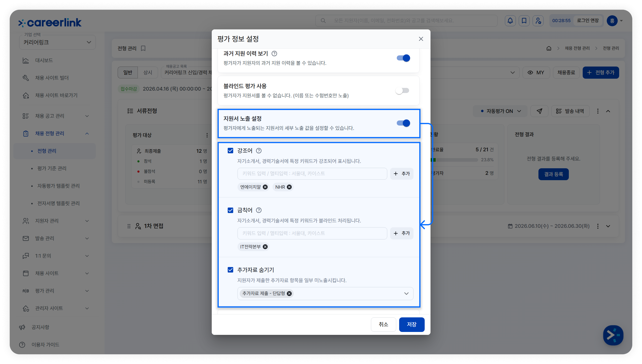Click the help icon next to 강조어
Image resolution: width=642 pixels, height=364 pixels.
click(x=259, y=151)
